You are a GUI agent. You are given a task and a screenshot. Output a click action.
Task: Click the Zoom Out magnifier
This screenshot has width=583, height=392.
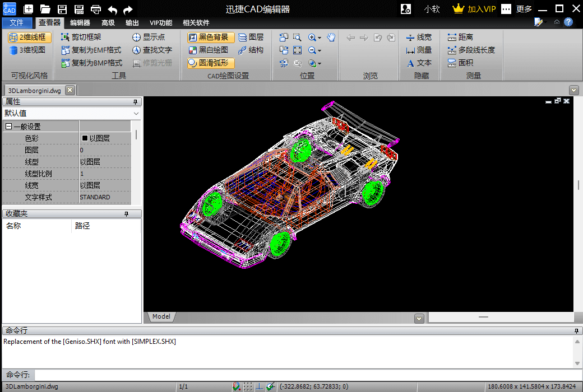click(312, 50)
